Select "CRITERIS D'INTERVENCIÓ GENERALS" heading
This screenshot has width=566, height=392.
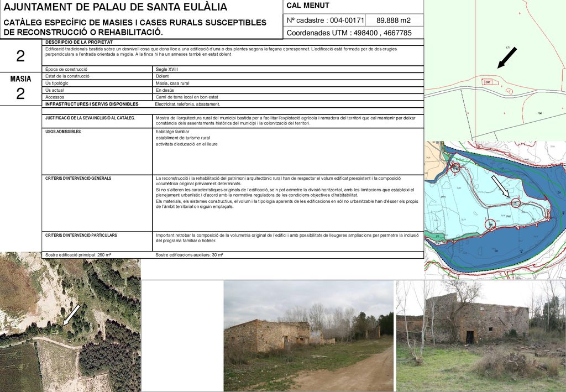coord(78,179)
